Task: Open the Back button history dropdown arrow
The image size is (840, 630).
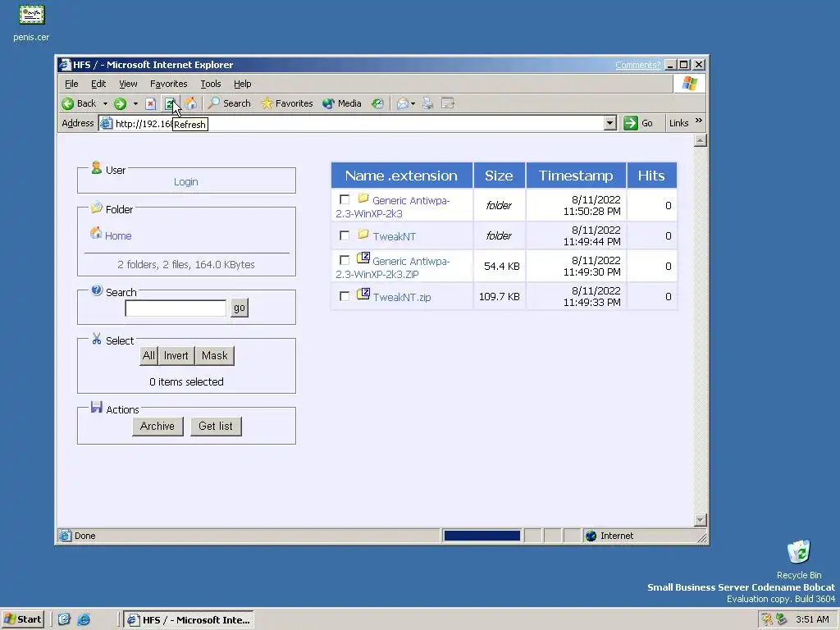Action: click(x=105, y=103)
